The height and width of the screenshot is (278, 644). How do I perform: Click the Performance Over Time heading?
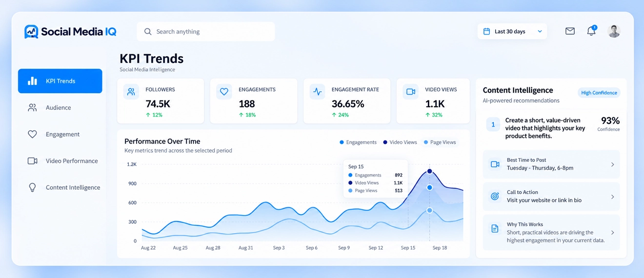(162, 141)
